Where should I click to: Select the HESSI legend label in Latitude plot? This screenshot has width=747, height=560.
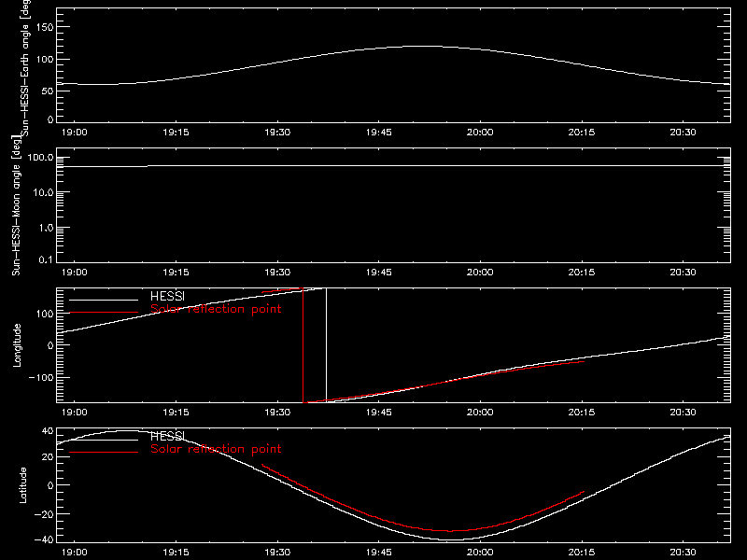(167, 436)
